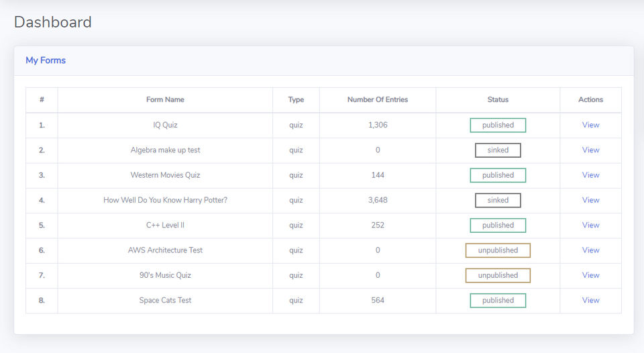Click the 3,648 entries value
644x353 pixels.
[378, 200]
